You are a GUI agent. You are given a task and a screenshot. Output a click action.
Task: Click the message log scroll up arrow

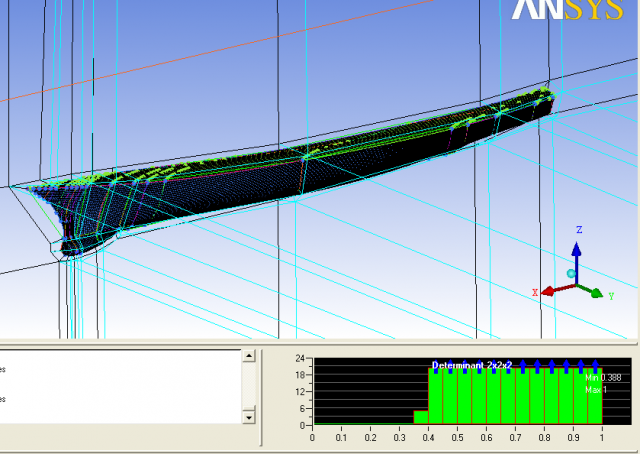(249, 356)
